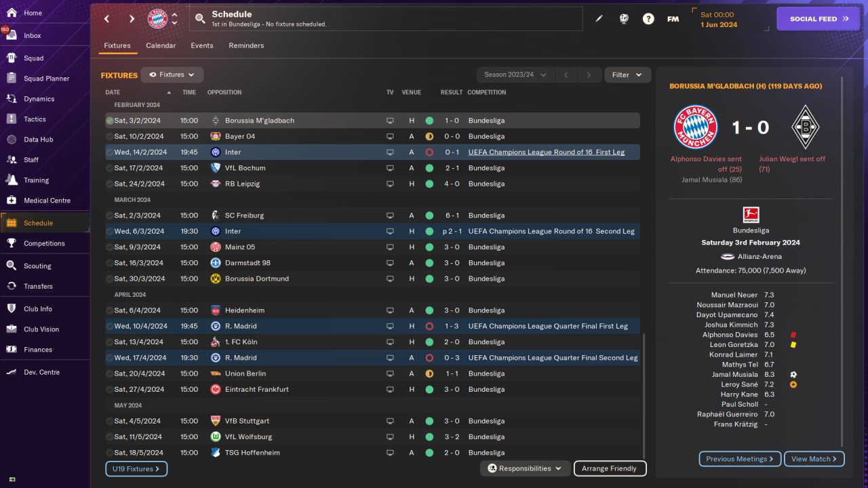Viewport: 868px width, 488px height.
Task: Click the pencil edit icon
Action: pyautogui.click(x=599, y=19)
